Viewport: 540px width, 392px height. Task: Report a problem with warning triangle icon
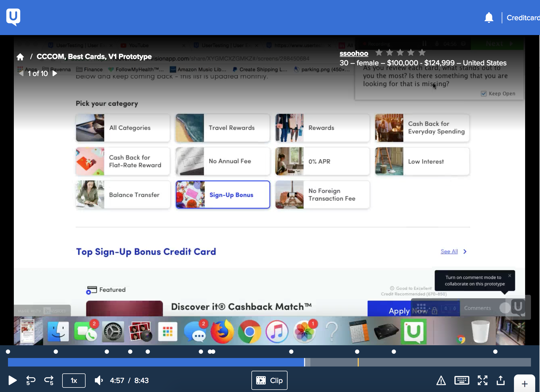(x=441, y=380)
